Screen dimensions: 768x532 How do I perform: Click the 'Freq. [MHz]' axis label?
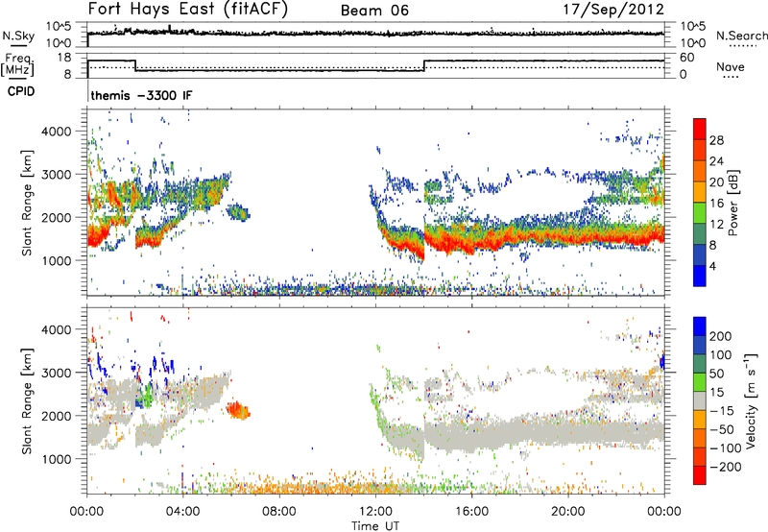(17, 64)
